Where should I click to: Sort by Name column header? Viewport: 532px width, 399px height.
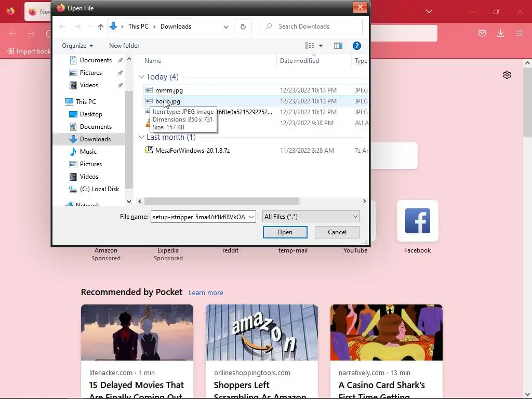point(153,61)
